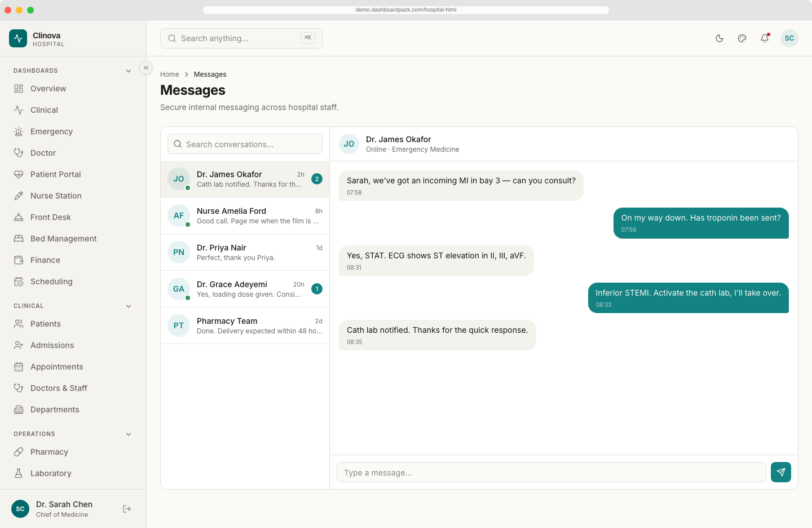The height and width of the screenshot is (528, 812).
Task: Open the Appointments menu item
Action: click(x=73, y=367)
